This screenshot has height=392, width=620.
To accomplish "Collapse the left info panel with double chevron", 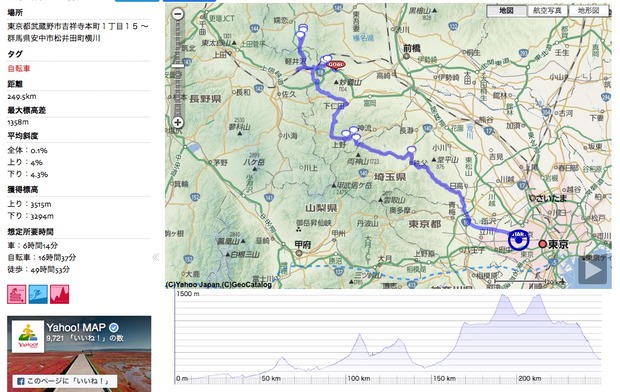I will [x=156, y=258].
